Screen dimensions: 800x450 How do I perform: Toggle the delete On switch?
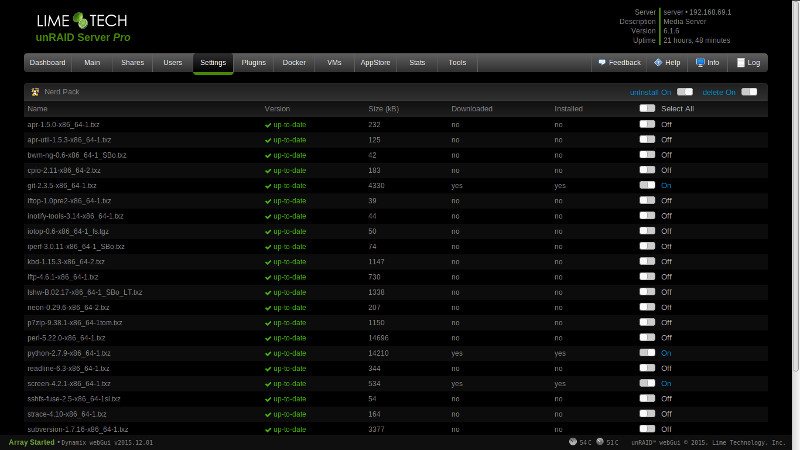pos(749,92)
